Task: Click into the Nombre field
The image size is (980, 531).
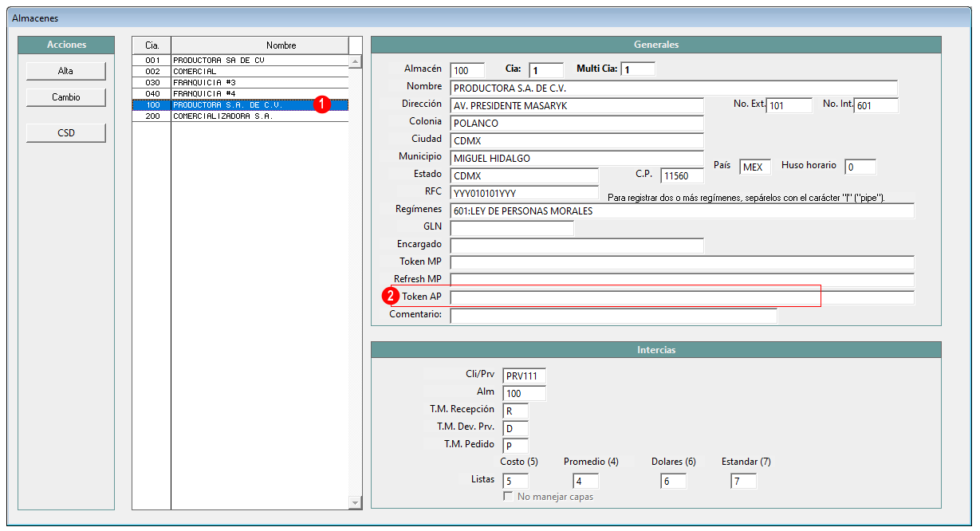Action: [x=674, y=88]
